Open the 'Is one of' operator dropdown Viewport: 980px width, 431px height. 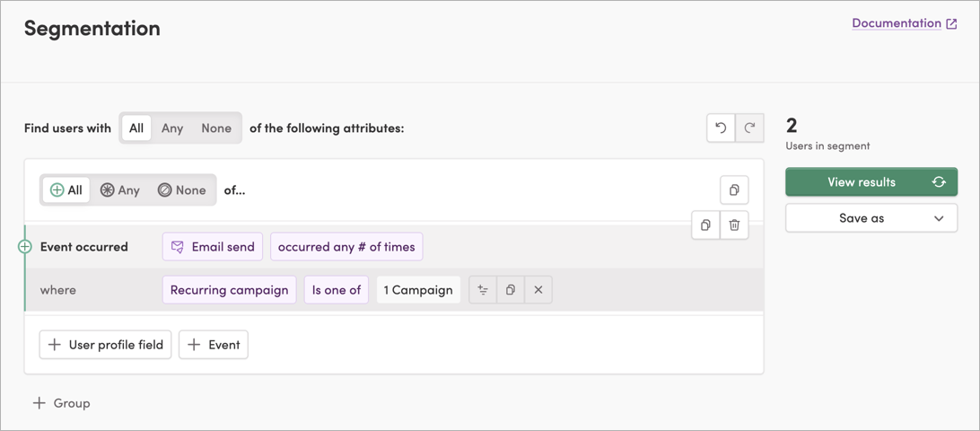[x=337, y=290]
